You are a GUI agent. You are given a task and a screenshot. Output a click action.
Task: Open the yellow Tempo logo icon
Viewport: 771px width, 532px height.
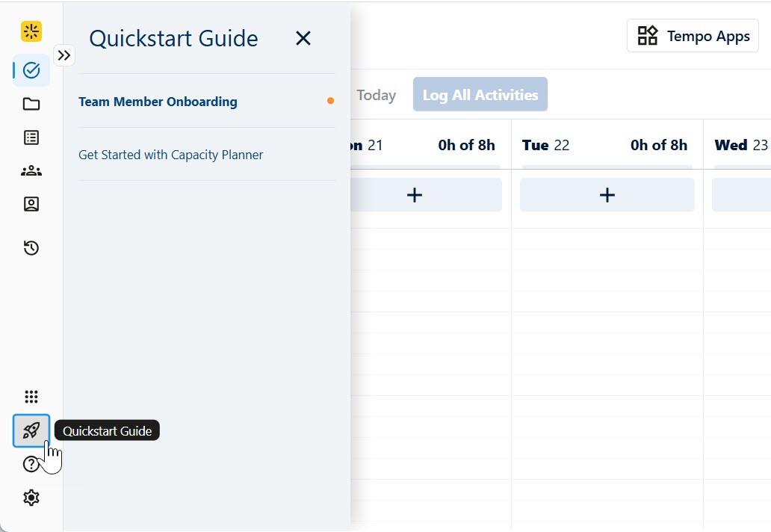tap(31, 31)
